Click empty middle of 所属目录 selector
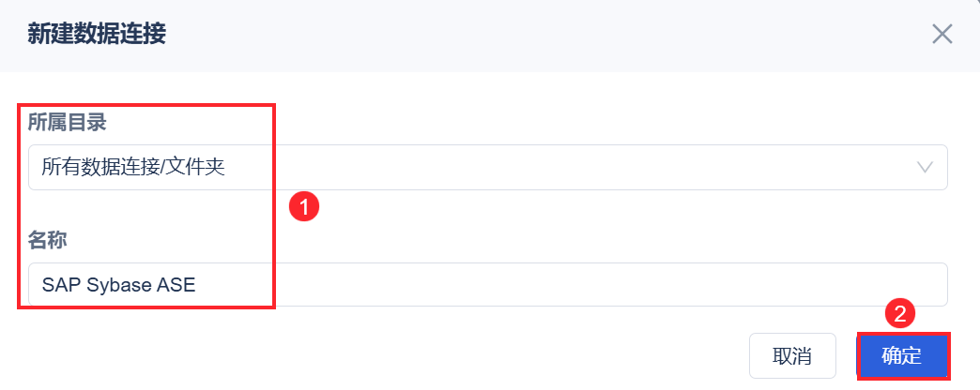980x390 pixels. [563, 168]
